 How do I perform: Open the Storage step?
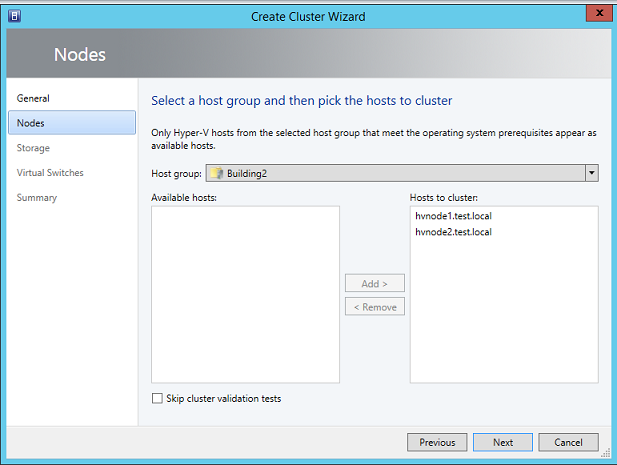pyautogui.click(x=33, y=148)
